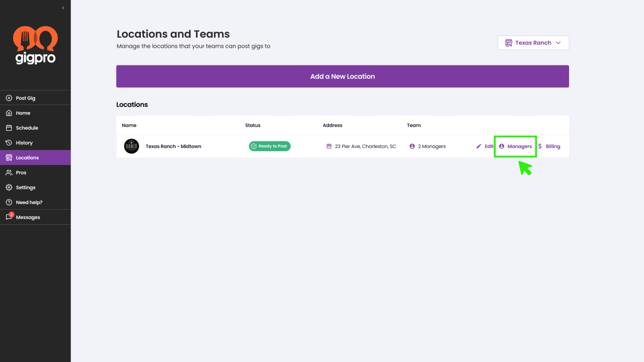Open Schedule in sidebar
Screen dimensions: 644x362
pos(35,128)
